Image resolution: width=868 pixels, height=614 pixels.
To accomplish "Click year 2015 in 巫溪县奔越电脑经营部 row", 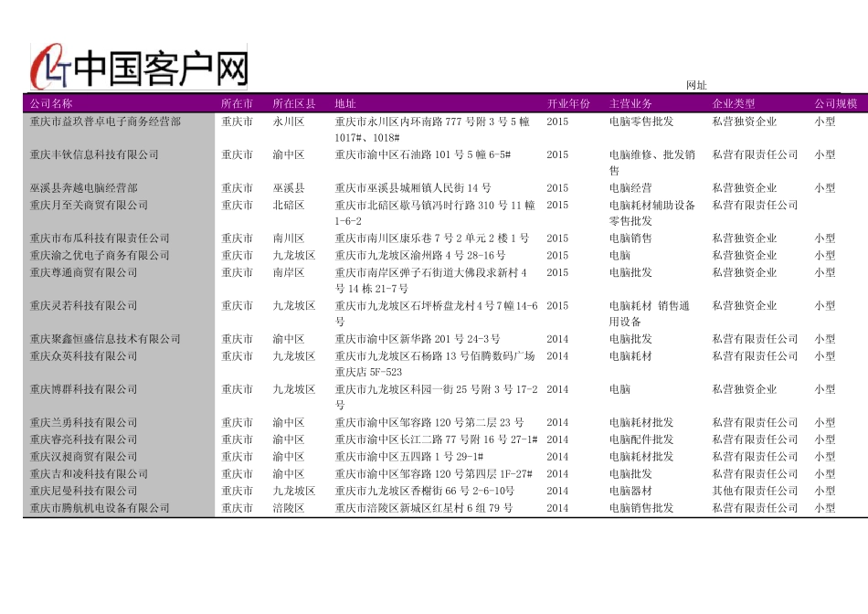I will click(x=557, y=188).
